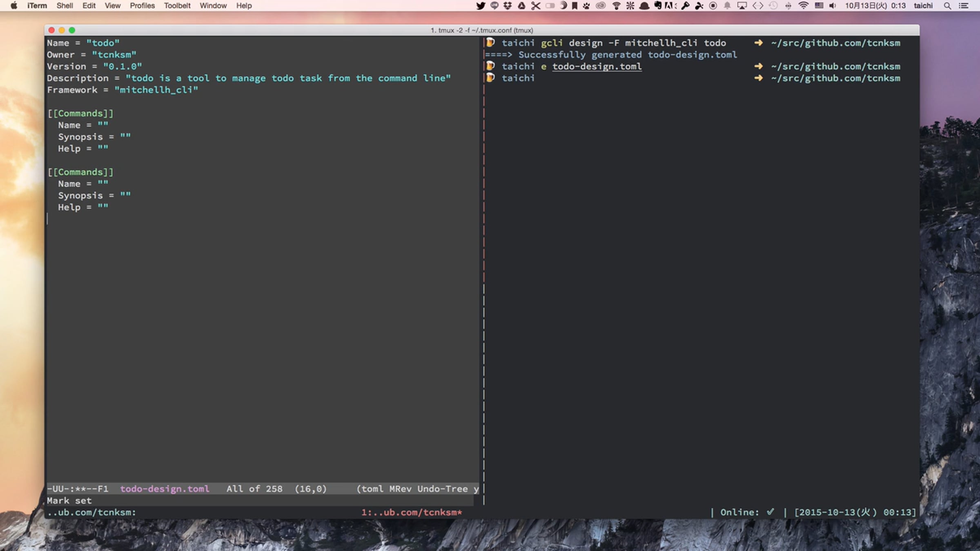Click the bookmark icon in the menu bar
The height and width of the screenshot is (551, 980).
[575, 6]
